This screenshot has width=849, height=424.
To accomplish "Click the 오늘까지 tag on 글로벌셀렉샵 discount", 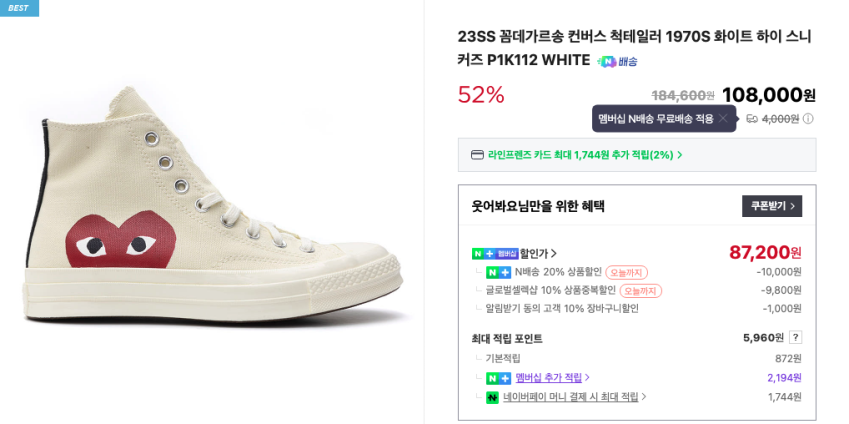I will click(x=640, y=291).
